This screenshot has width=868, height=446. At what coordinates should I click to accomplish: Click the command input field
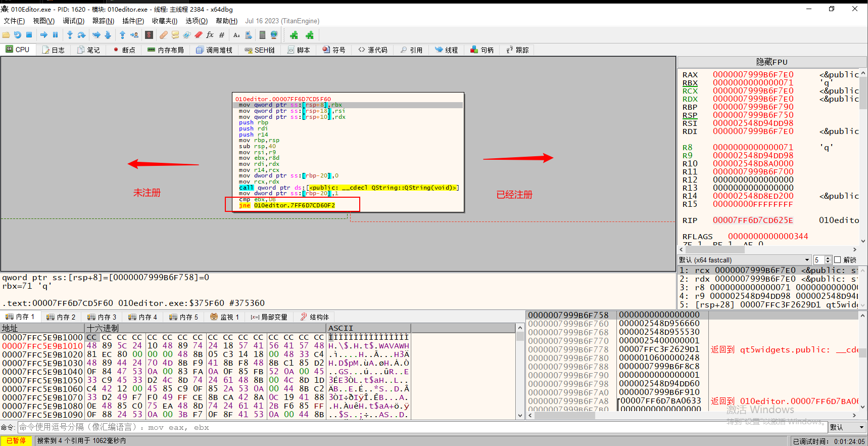pos(422,427)
